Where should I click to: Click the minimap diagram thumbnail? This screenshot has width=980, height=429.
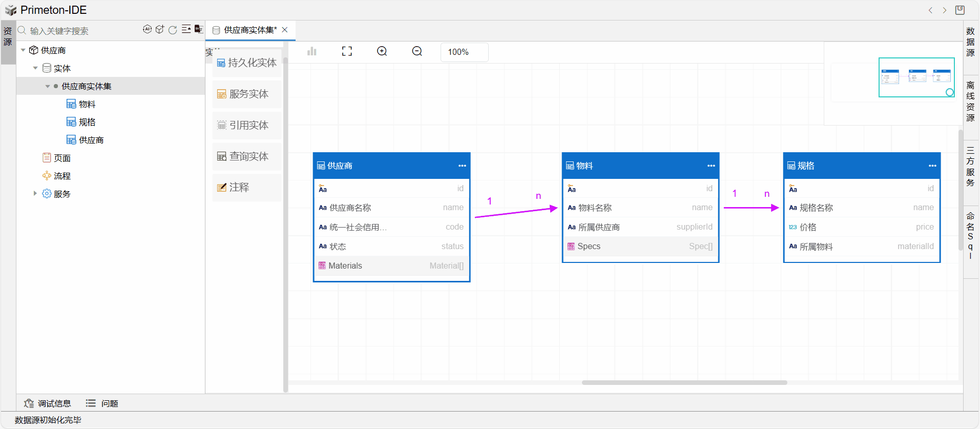click(x=916, y=76)
